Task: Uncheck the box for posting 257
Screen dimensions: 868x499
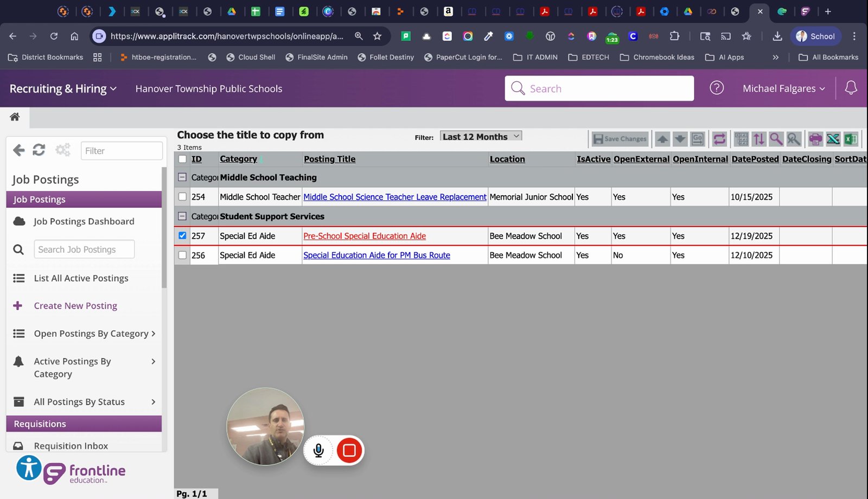Action: pos(182,236)
